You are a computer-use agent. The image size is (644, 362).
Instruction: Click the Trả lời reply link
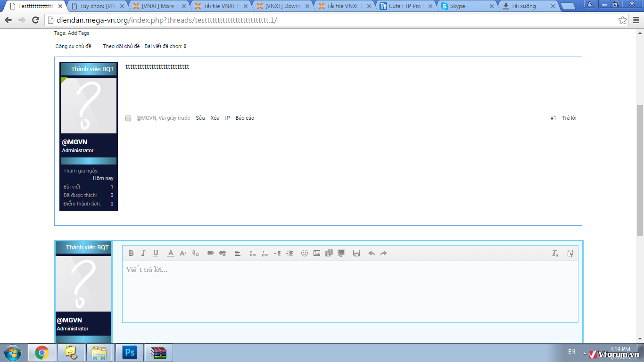pyautogui.click(x=569, y=118)
